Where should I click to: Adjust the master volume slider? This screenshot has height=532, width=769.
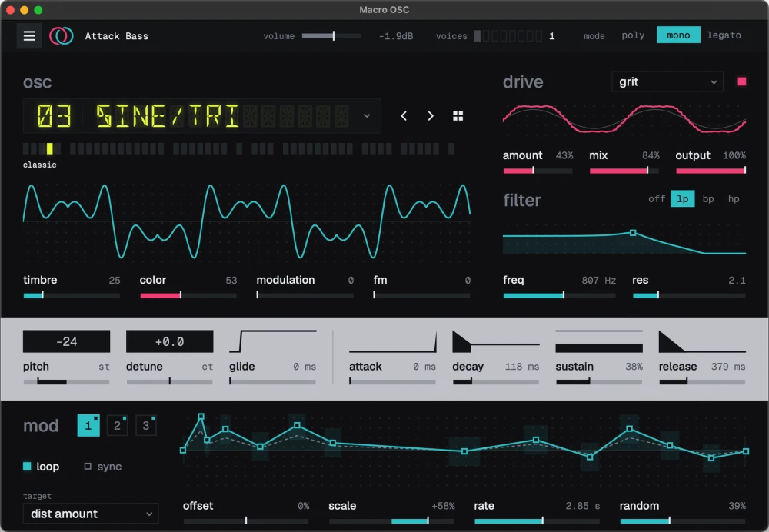click(x=331, y=36)
